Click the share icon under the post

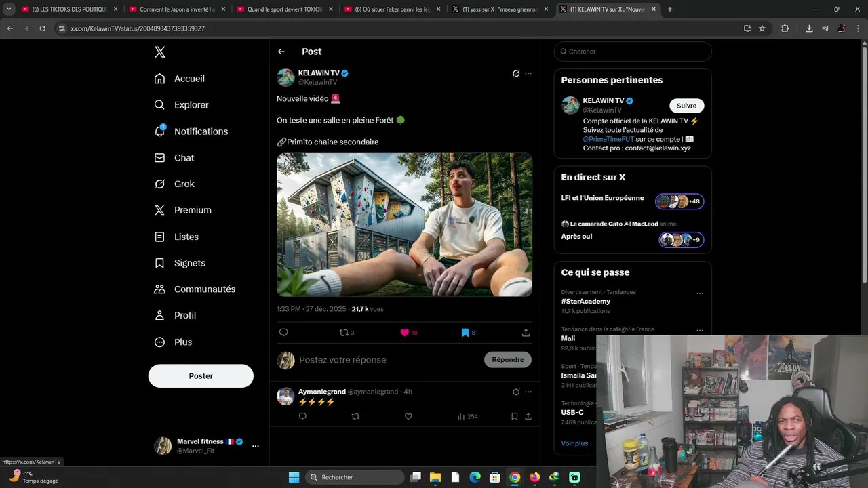coord(526,333)
